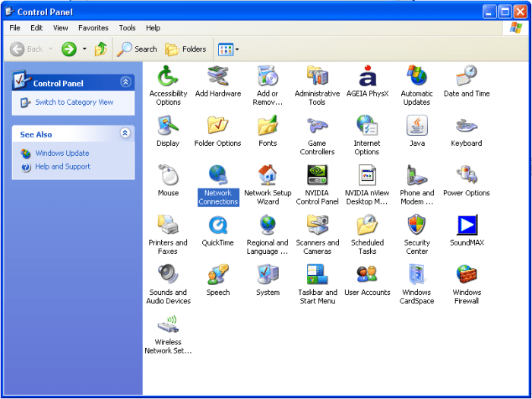
Task: Toggle the Folders pane button
Action: pyautogui.click(x=185, y=49)
